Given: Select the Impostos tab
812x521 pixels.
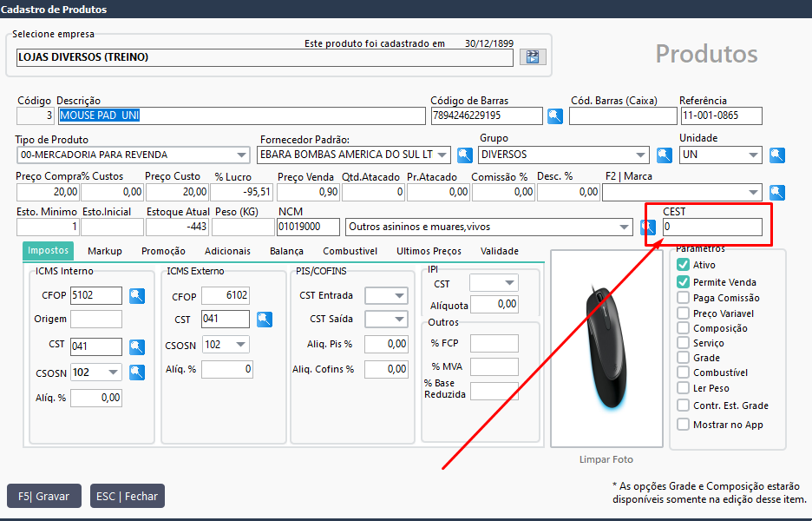Looking at the screenshot, I should pyautogui.click(x=49, y=251).
